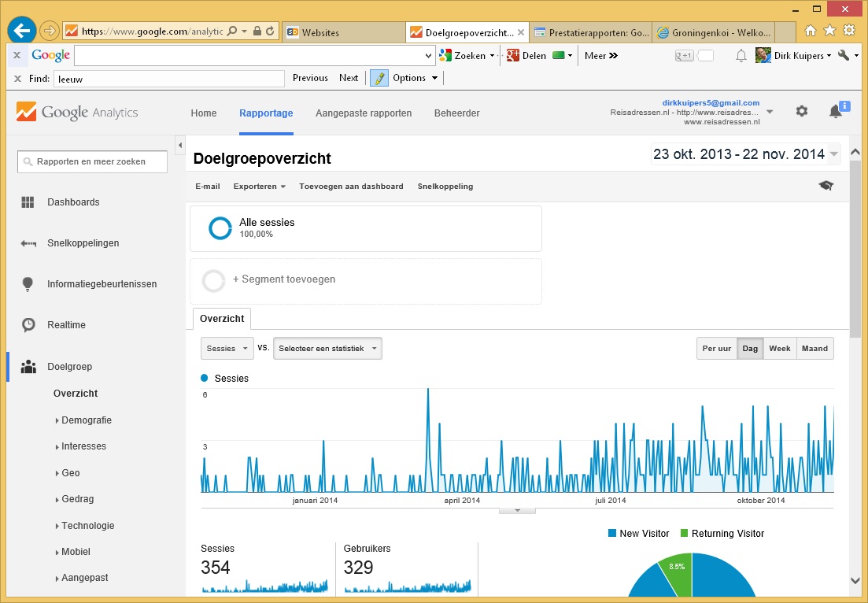This screenshot has height=603, width=868.
Task: Open Beheerder tab
Action: click(x=456, y=113)
